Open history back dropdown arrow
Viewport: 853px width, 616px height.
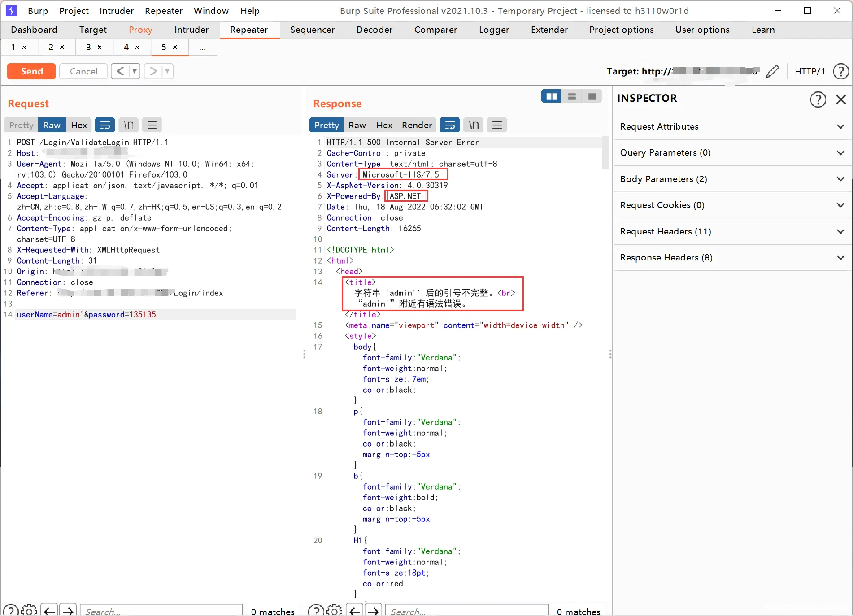(134, 71)
